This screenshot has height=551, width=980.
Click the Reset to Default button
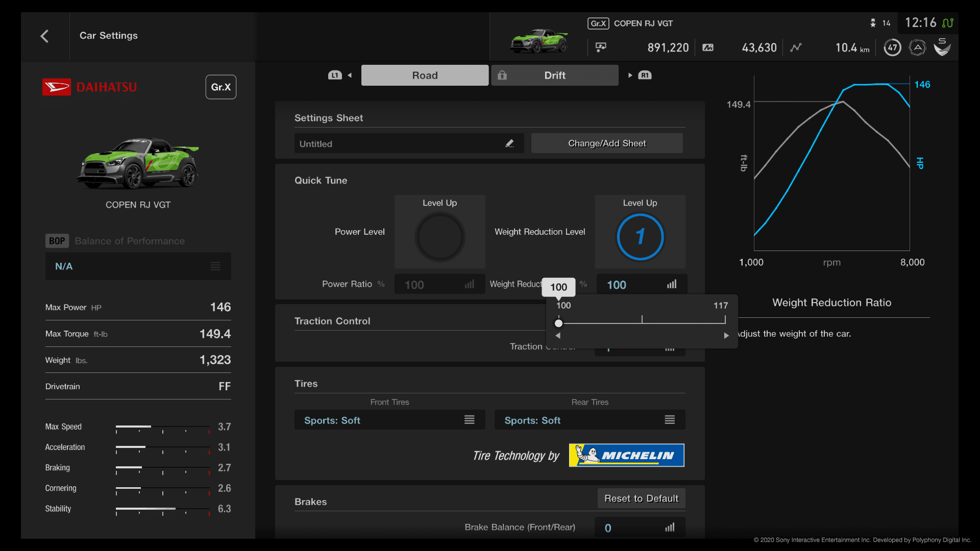[641, 498]
